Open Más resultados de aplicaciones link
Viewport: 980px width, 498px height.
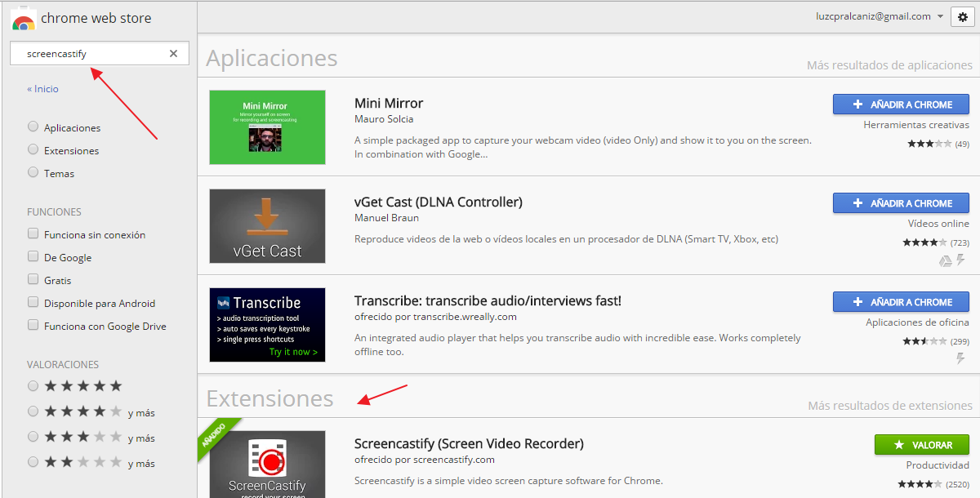(889, 65)
